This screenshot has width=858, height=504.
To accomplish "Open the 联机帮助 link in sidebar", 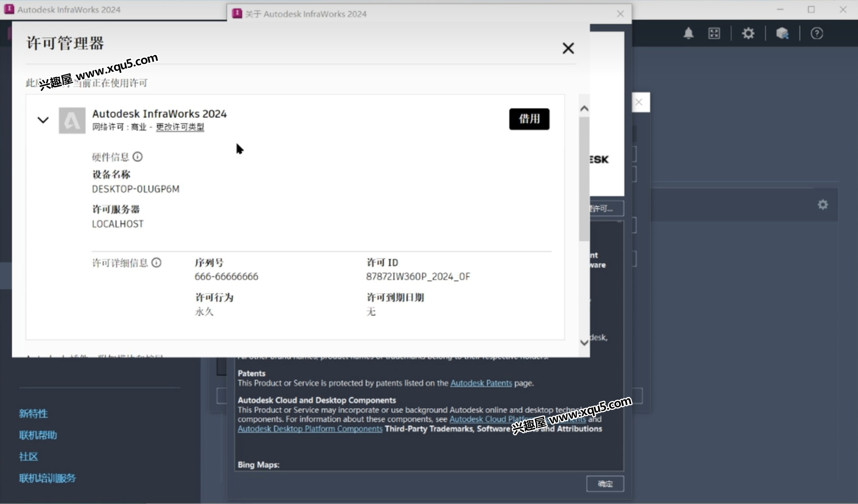I will coord(38,435).
